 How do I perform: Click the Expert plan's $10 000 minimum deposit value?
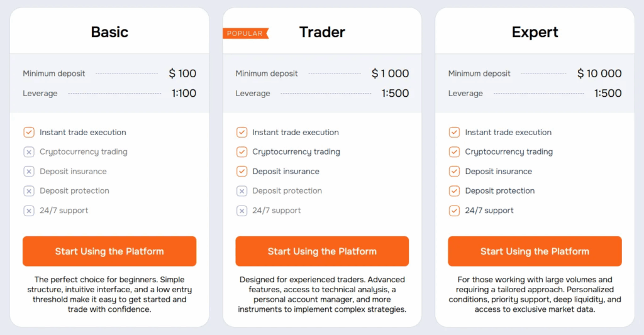(599, 74)
